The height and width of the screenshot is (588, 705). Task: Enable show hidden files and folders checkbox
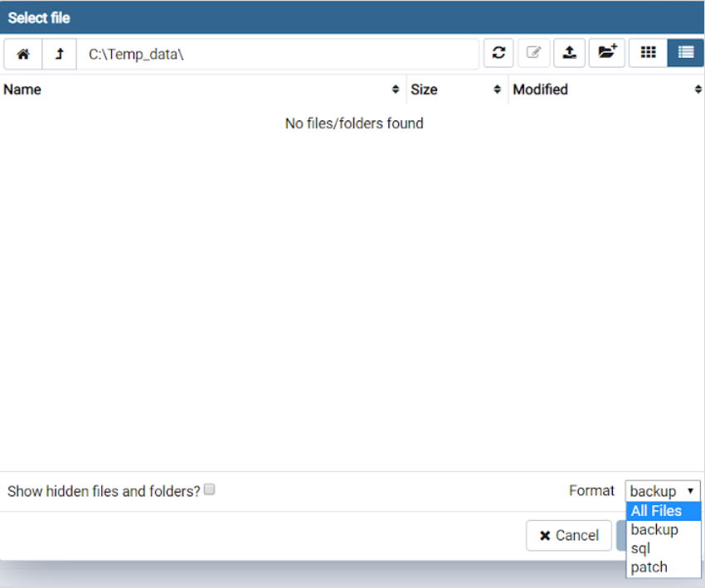[210, 490]
